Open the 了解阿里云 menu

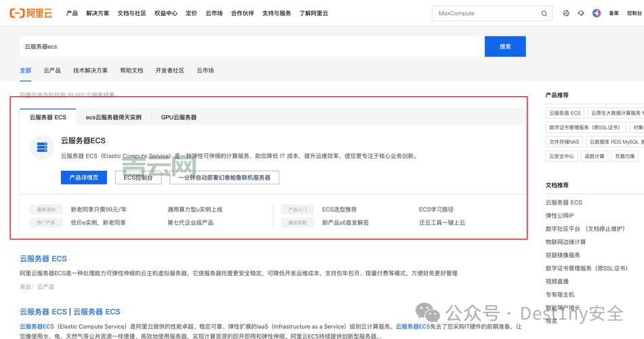pyautogui.click(x=313, y=13)
